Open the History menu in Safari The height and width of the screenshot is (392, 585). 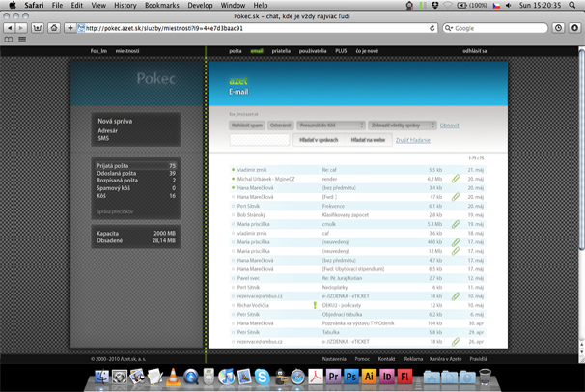(125, 5)
